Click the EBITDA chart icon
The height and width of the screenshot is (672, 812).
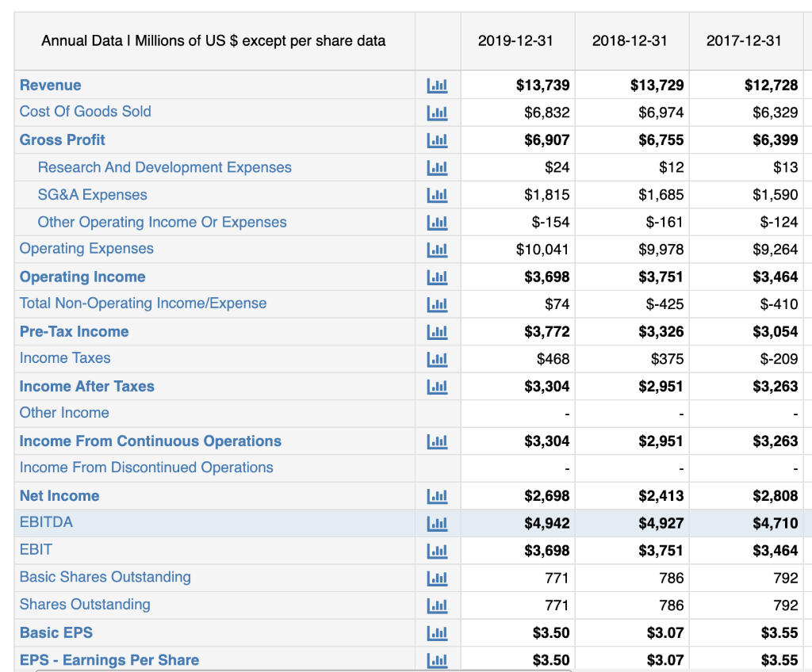(x=438, y=522)
